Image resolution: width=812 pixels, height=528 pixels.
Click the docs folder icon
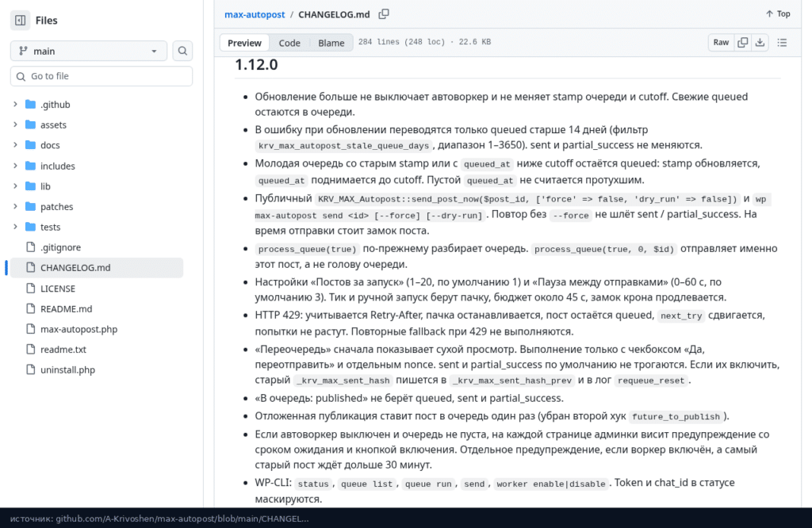[31, 145]
